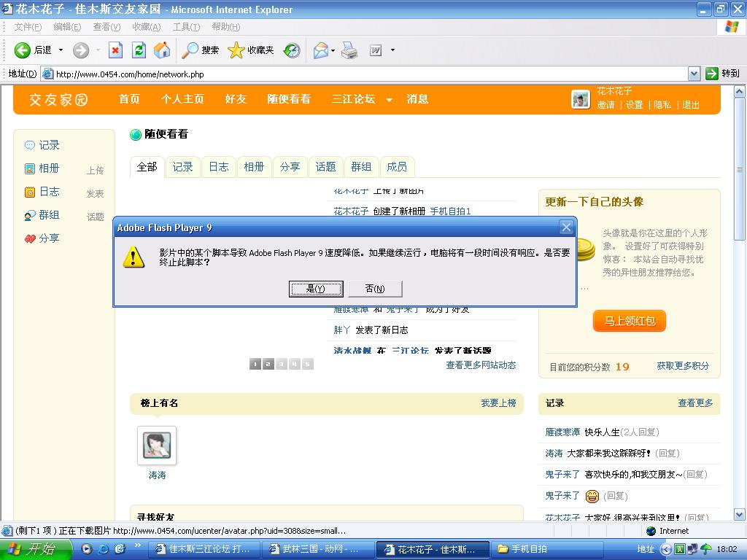Go to the IE Home icon
This screenshot has height=560, width=747.
(162, 50)
